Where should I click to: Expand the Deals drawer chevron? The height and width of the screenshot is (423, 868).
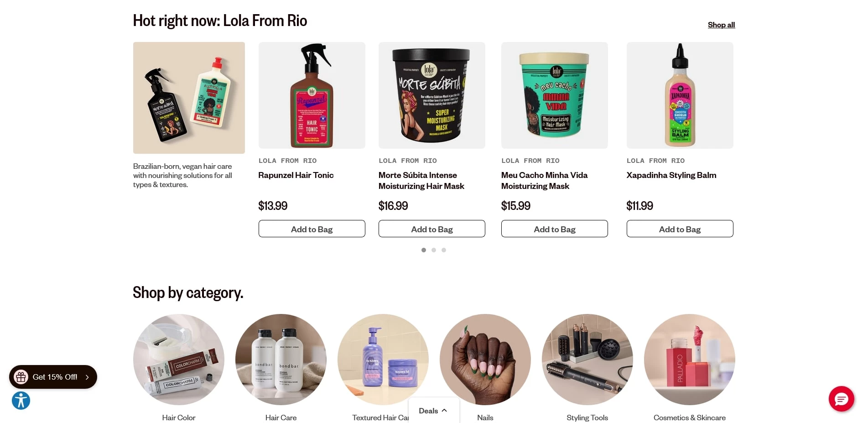click(x=444, y=410)
